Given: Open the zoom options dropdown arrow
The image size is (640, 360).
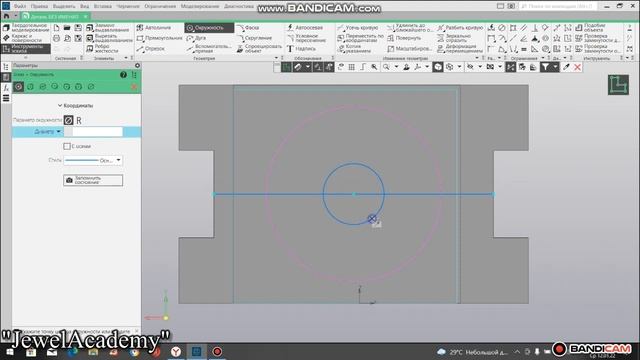Looking at the screenshot, I should (396, 67).
